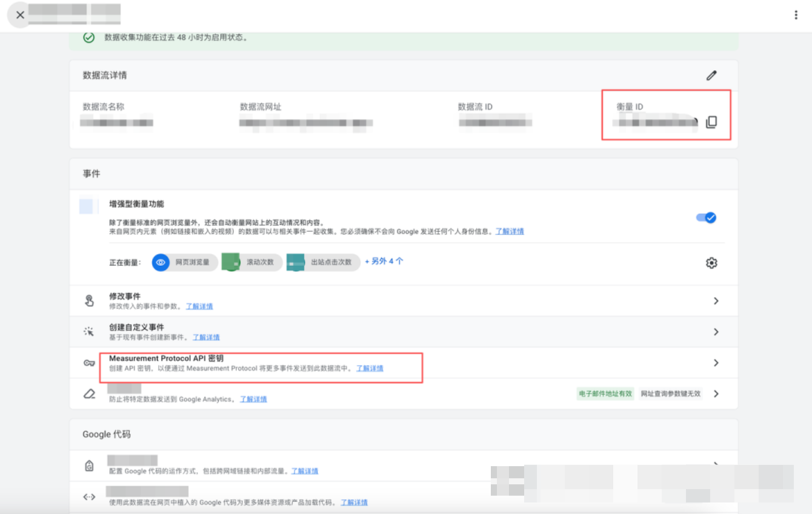This screenshot has width=812, height=514.
Task: Click the pencil edit icon in 数据流详情
Action: (711, 76)
